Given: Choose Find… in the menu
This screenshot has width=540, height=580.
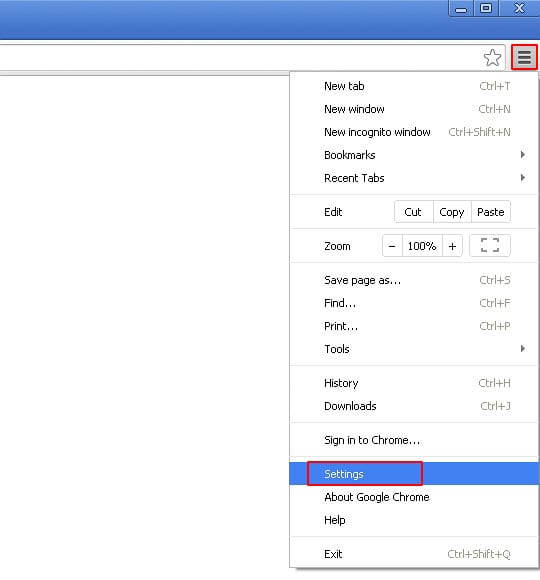Looking at the screenshot, I should (x=414, y=303).
